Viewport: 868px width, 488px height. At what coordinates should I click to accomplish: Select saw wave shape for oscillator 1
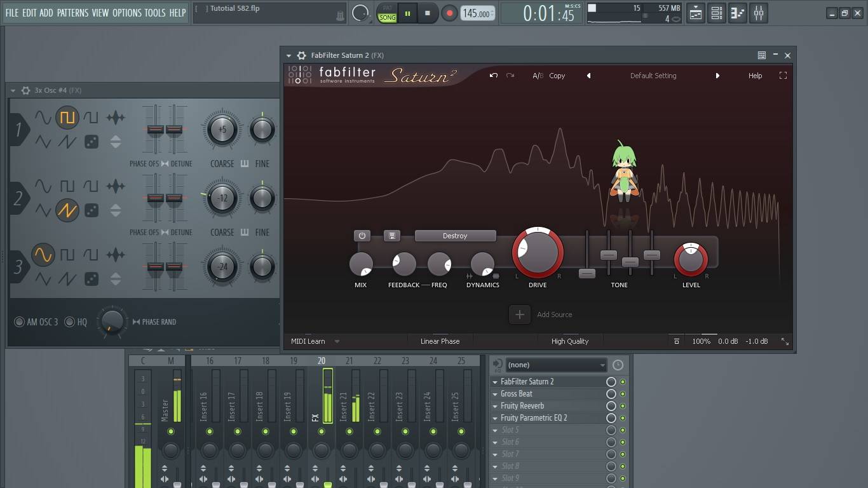coord(67,142)
